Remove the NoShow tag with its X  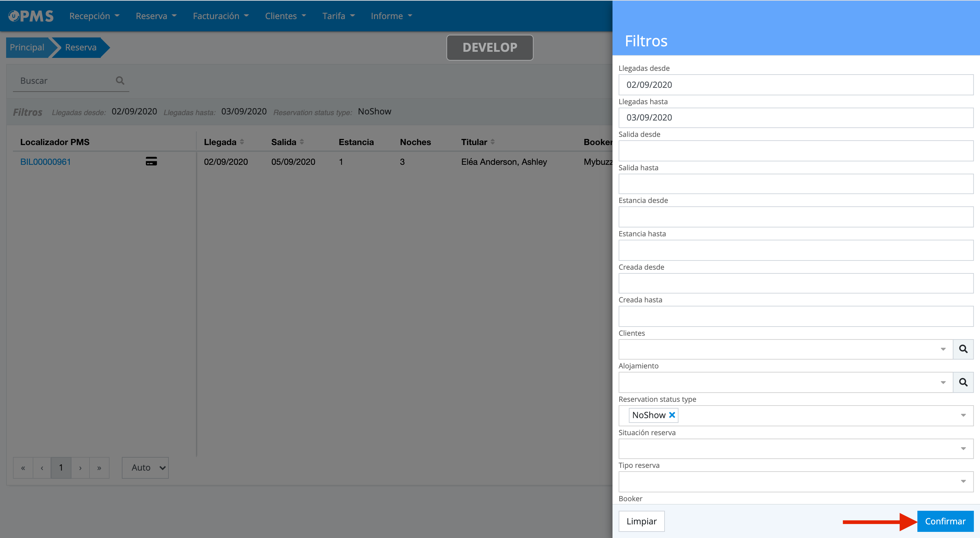(672, 415)
